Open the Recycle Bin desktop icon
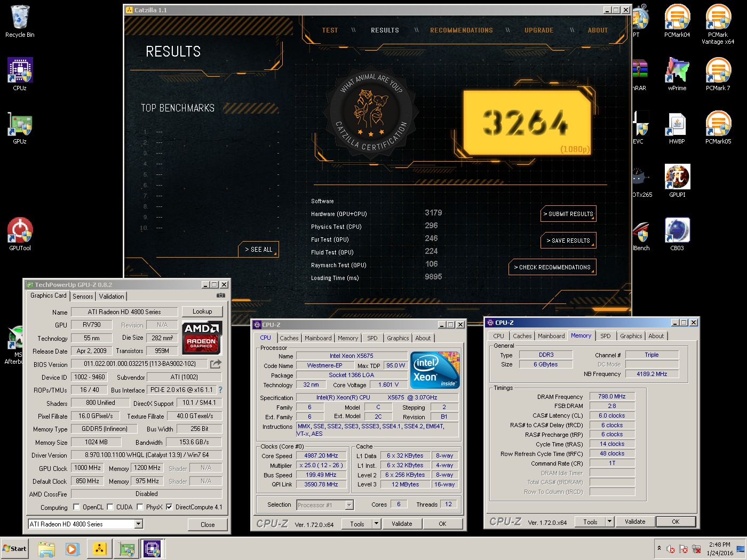 click(20, 21)
